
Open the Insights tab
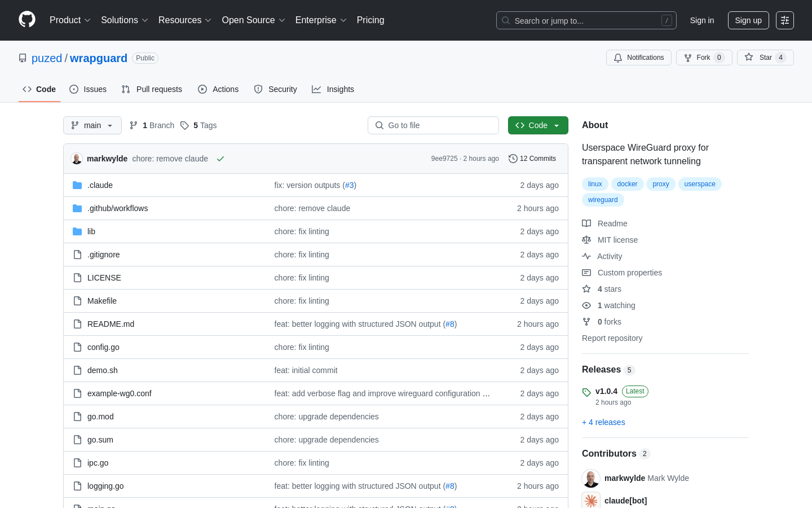(x=333, y=89)
